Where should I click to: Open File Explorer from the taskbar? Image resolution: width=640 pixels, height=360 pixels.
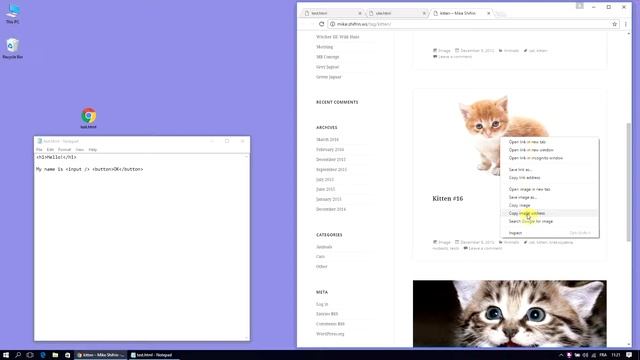[x=55, y=355]
